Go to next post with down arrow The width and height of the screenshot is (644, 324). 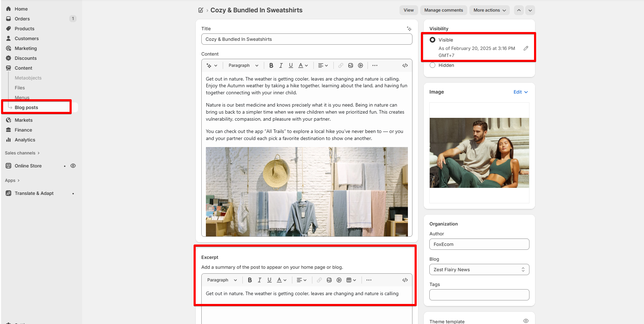pos(530,10)
